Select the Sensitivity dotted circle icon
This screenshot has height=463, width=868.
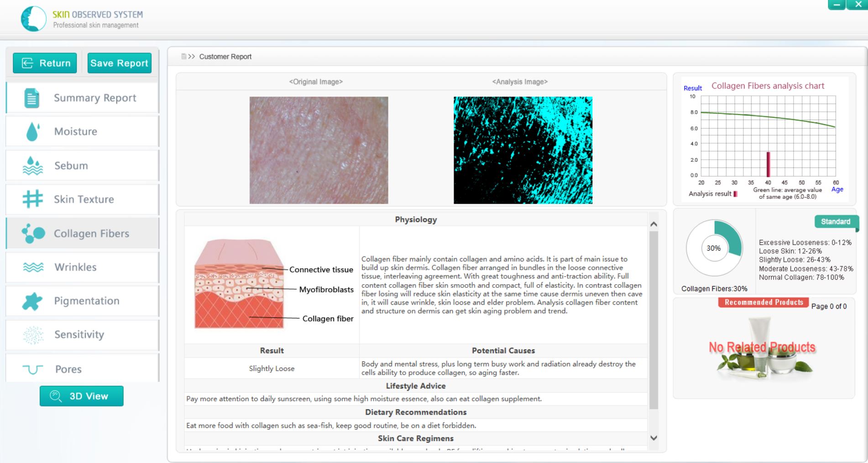[33, 335]
